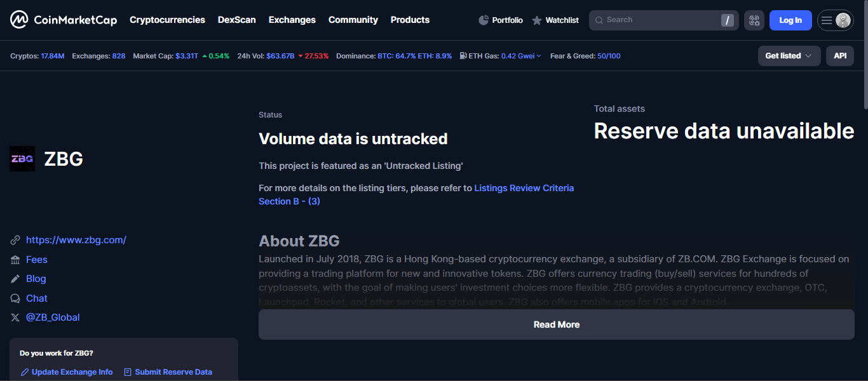
Task: Click the CoinMarketCap logo
Action: pos(64,20)
